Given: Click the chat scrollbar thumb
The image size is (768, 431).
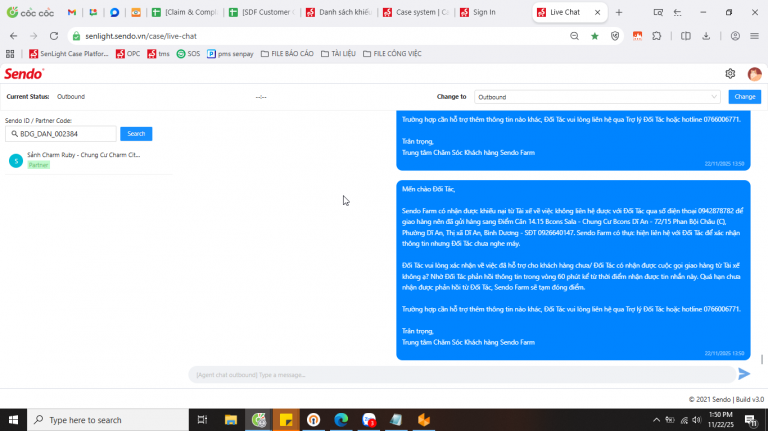Looking at the screenshot, I should (762, 359).
